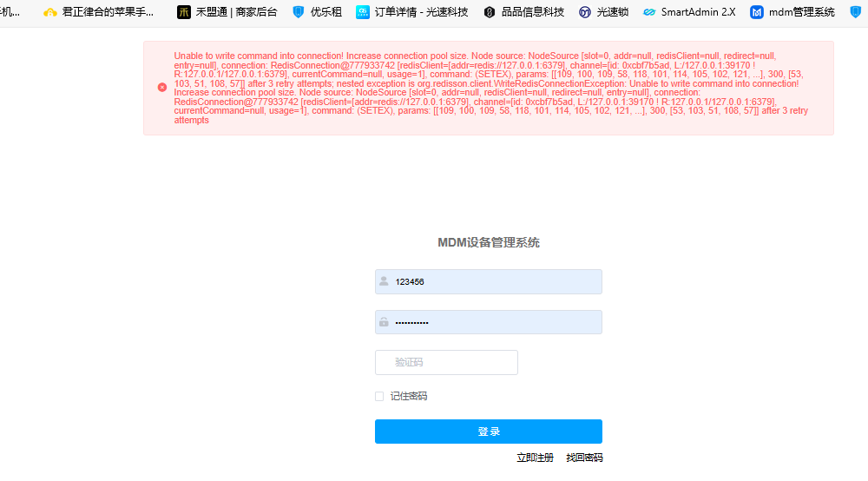The width and height of the screenshot is (868, 481).
Task: Click the 禾盟通 black-gold favicon
Action: coord(184,12)
